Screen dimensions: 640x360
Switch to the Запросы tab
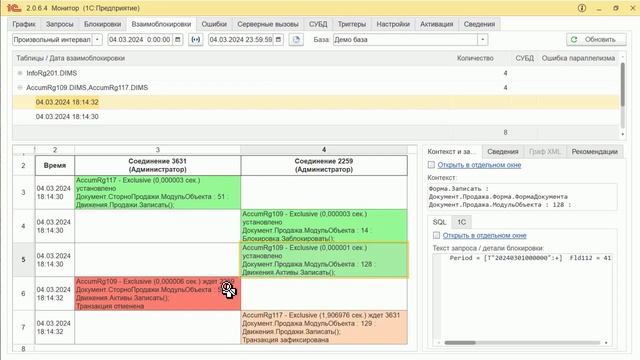pyautogui.click(x=60, y=24)
